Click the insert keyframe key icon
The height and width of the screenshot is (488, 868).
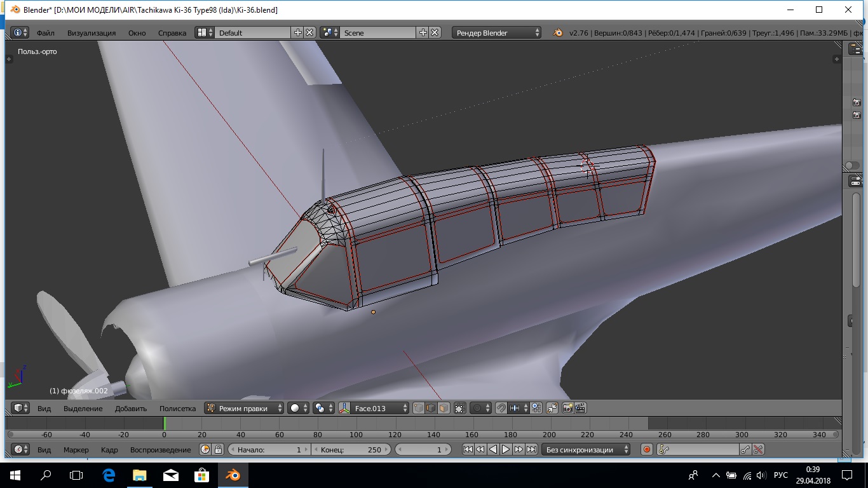coord(745,449)
